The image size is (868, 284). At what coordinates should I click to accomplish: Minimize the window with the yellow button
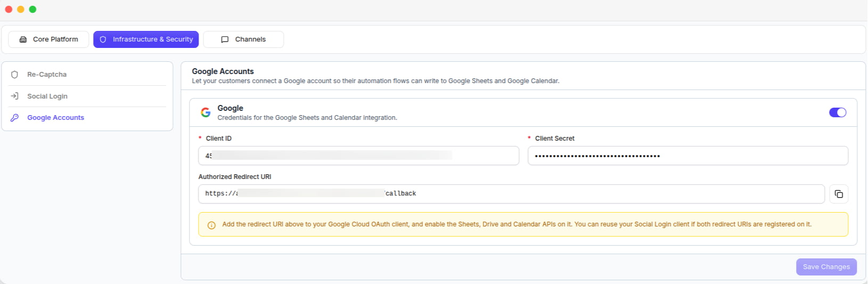click(21, 9)
